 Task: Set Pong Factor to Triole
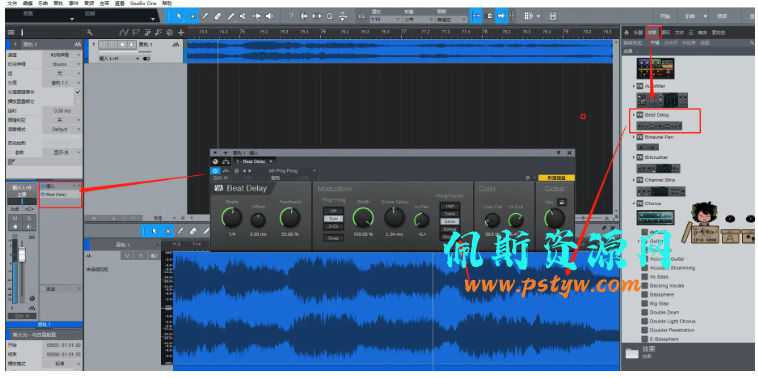[x=450, y=214]
